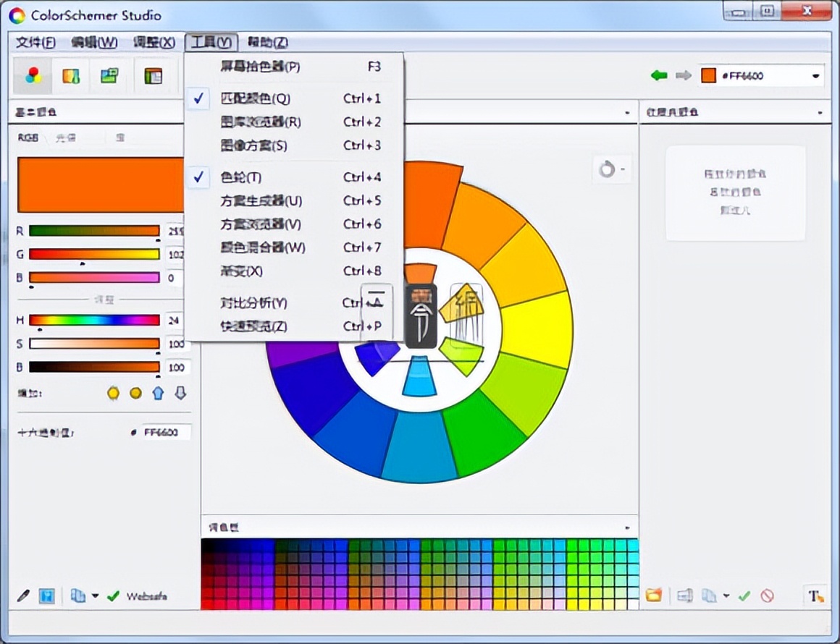Toggle the 色轮 checkmark in Tools menu
840x644 pixels.
click(x=198, y=177)
